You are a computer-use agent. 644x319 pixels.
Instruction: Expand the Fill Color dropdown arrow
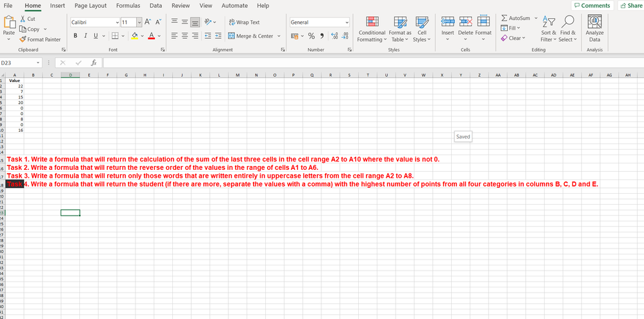pyautogui.click(x=142, y=36)
